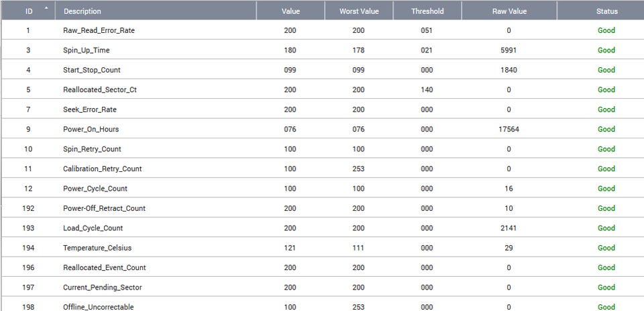Click the Status column header

(606, 11)
